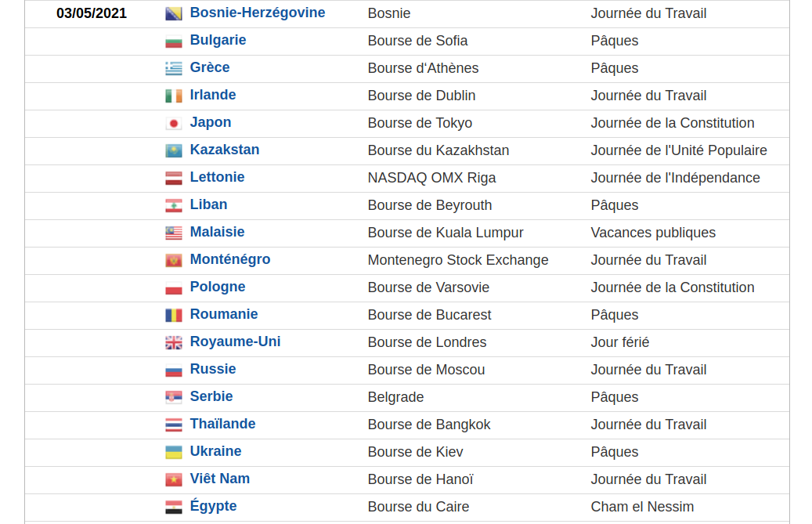
Task: Click the United Kingdom flag icon
Action: point(173,343)
